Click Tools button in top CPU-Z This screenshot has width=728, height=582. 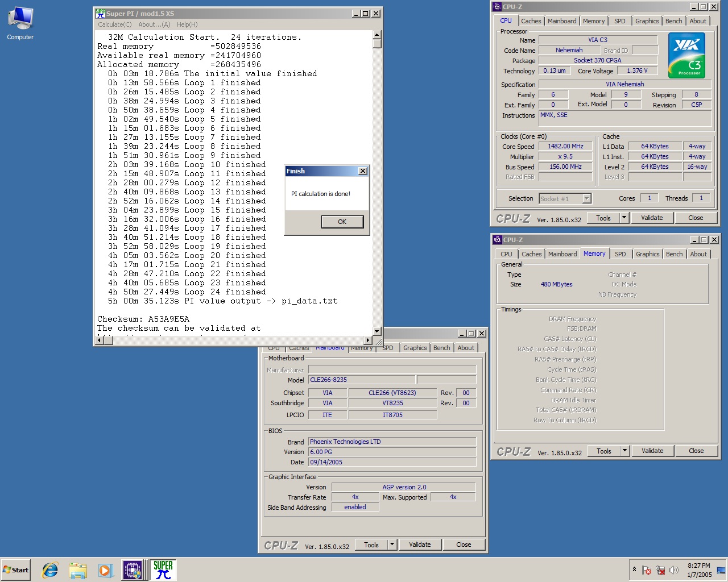(x=603, y=218)
